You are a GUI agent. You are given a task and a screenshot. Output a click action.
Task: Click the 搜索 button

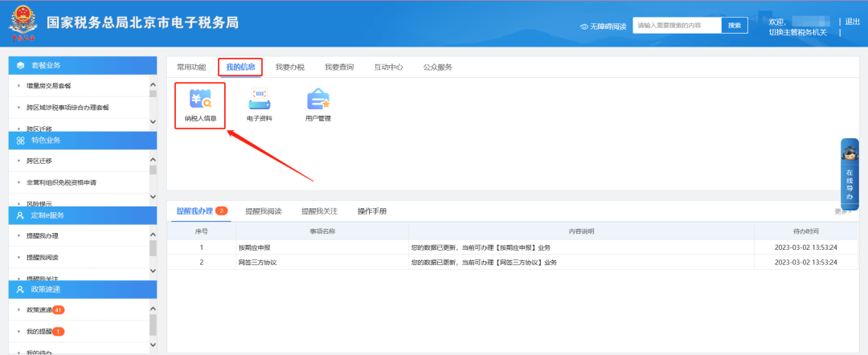[735, 26]
